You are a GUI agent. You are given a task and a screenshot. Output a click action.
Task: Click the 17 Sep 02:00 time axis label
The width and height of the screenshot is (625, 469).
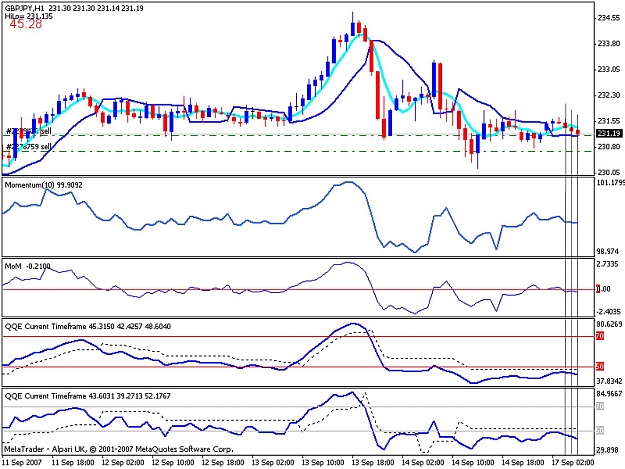click(x=573, y=462)
